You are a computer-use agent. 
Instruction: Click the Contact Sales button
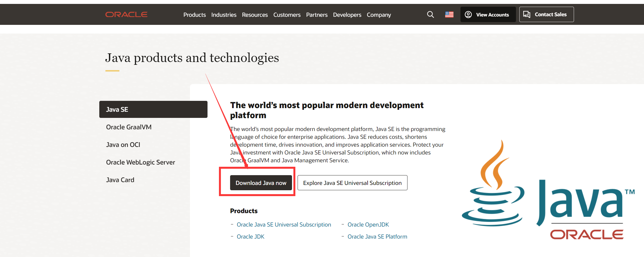click(546, 15)
